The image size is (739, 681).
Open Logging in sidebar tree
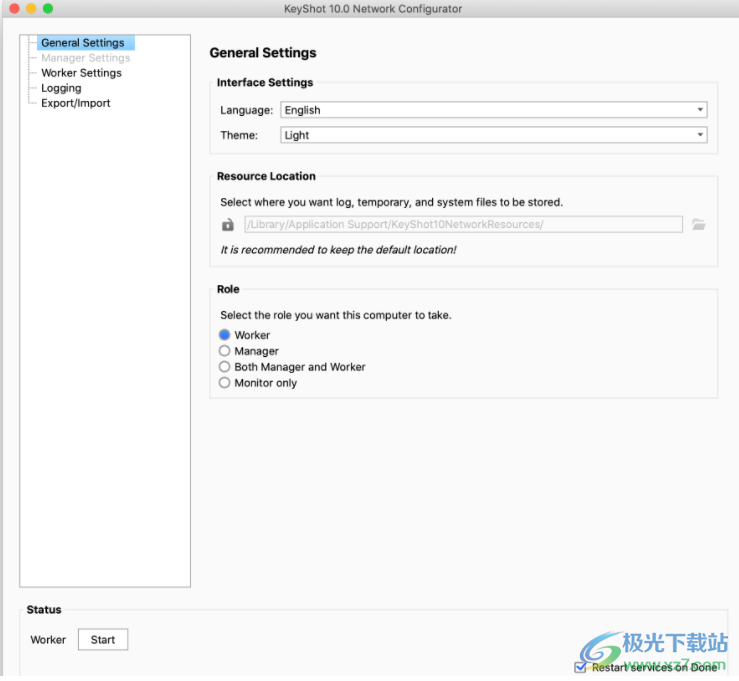click(61, 88)
